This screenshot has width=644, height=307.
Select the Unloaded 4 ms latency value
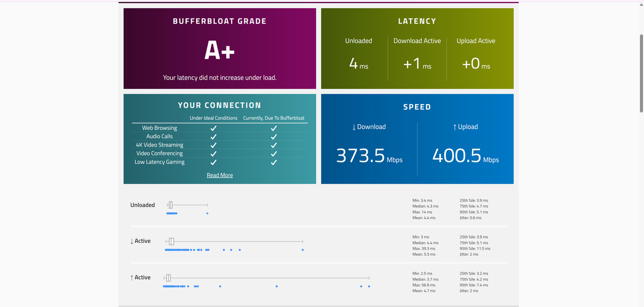point(359,63)
